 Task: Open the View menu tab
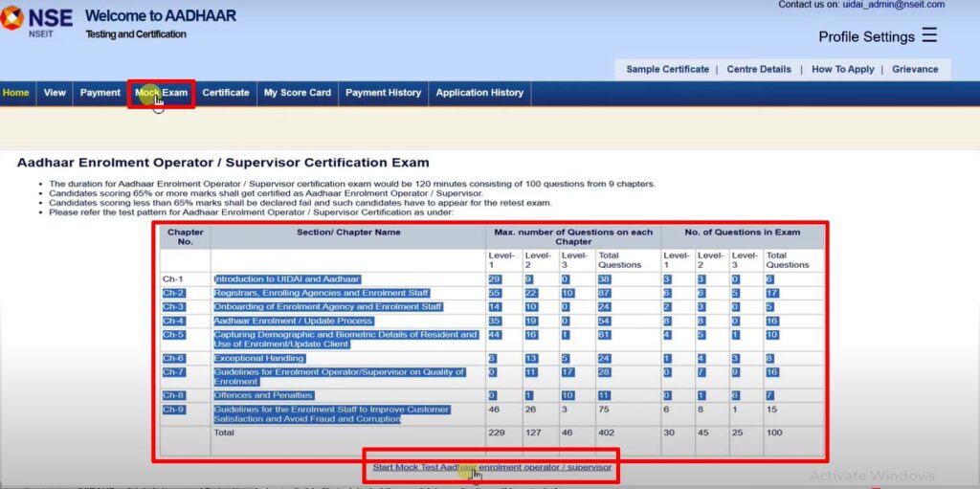point(55,93)
